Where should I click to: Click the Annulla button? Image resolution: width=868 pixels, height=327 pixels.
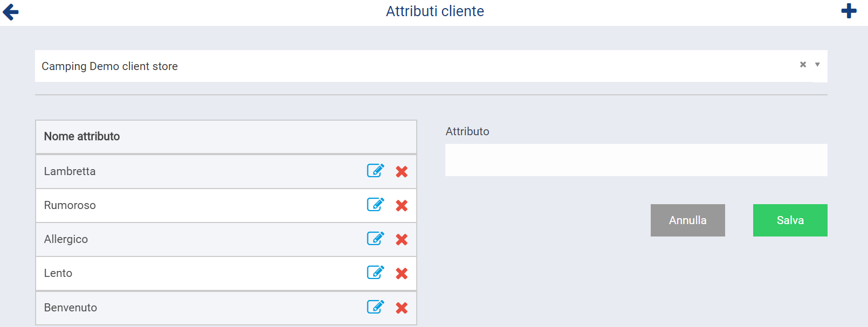coord(687,220)
